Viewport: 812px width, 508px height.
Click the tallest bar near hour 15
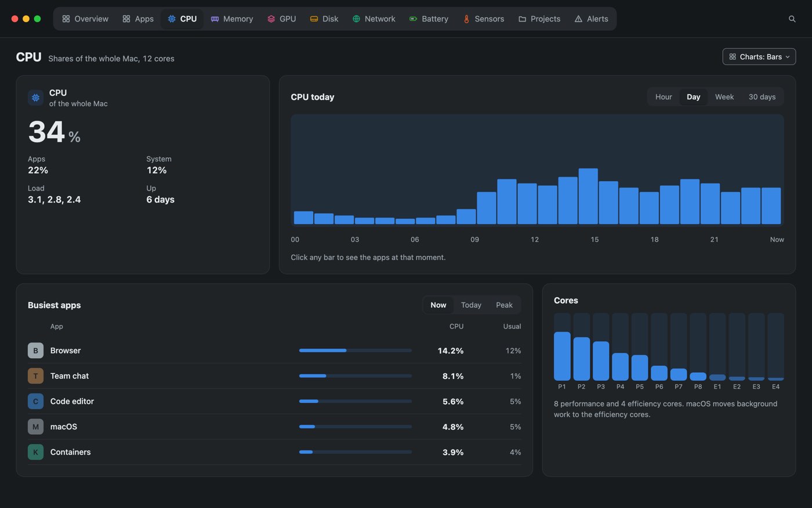[588, 196]
